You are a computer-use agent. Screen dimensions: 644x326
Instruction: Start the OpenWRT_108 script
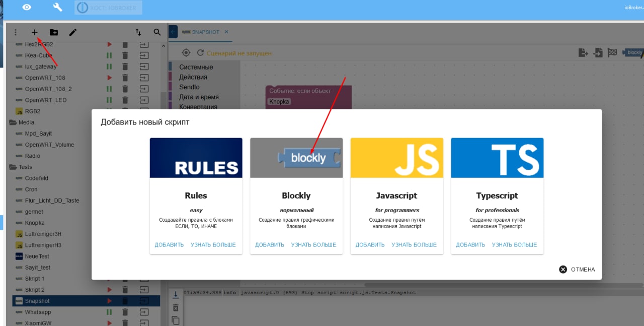[x=109, y=78]
